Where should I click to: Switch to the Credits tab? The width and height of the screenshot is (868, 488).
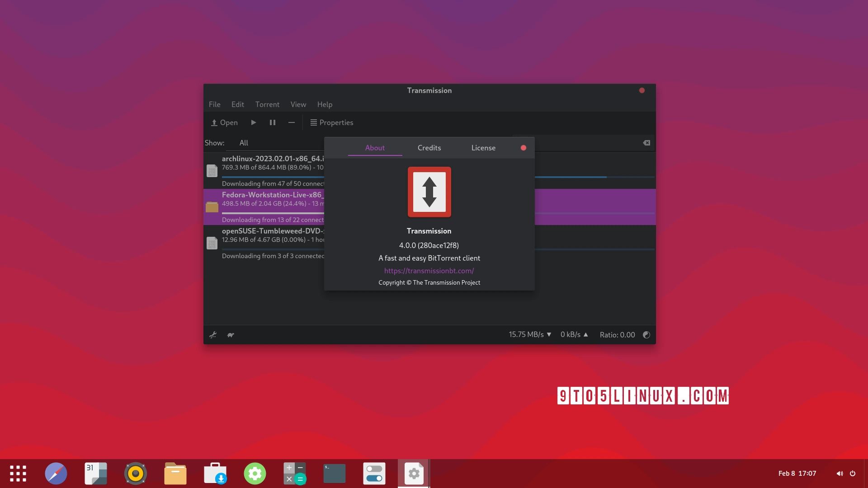[x=429, y=148]
